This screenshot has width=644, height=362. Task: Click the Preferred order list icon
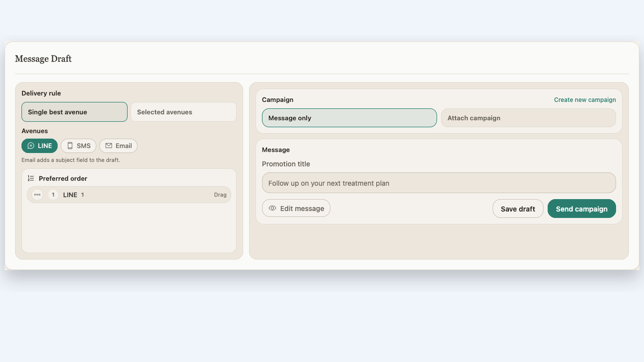click(31, 178)
